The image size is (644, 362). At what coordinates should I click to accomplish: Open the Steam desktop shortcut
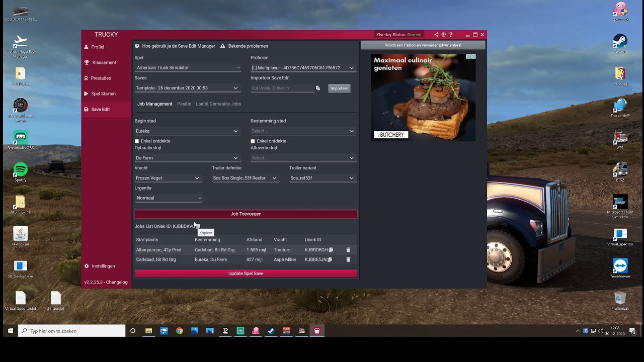[x=620, y=44]
